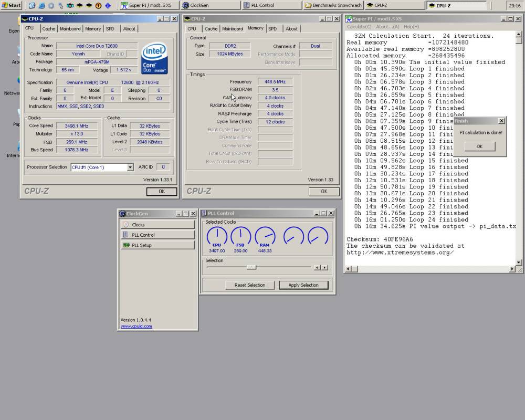Image resolution: width=525 pixels, height=420 pixels.
Task: Open PLL Control from the ClockGen window
Action: [x=157, y=235]
